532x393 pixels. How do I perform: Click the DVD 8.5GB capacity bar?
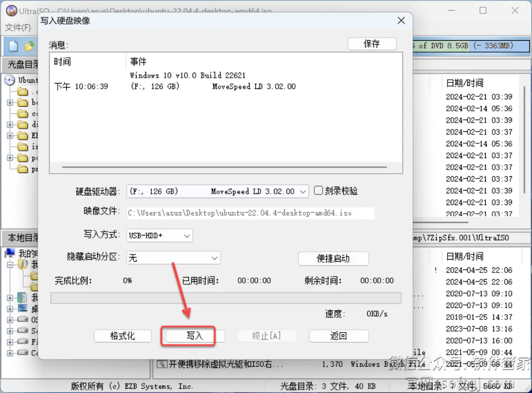click(471, 45)
